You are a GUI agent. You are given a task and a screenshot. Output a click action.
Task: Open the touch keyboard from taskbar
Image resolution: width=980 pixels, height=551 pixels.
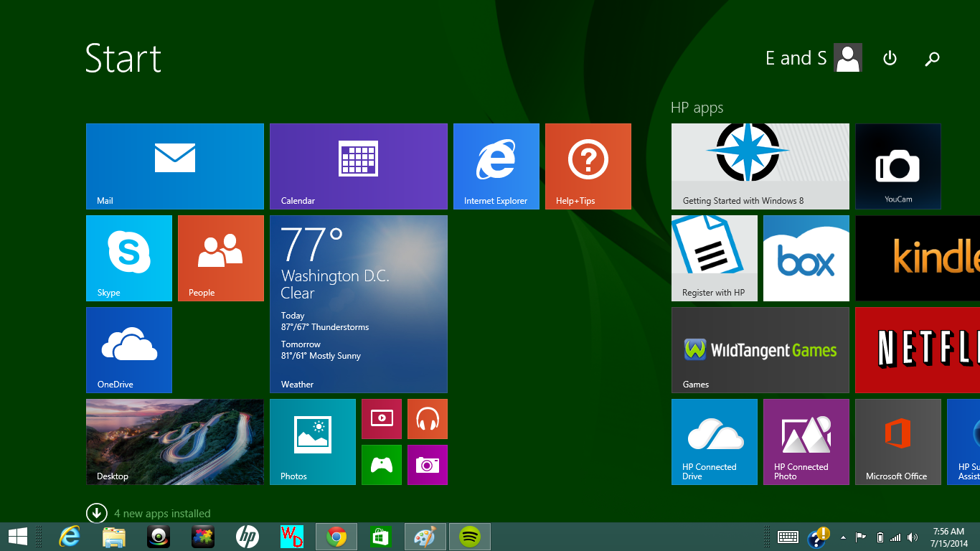click(788, 537)
